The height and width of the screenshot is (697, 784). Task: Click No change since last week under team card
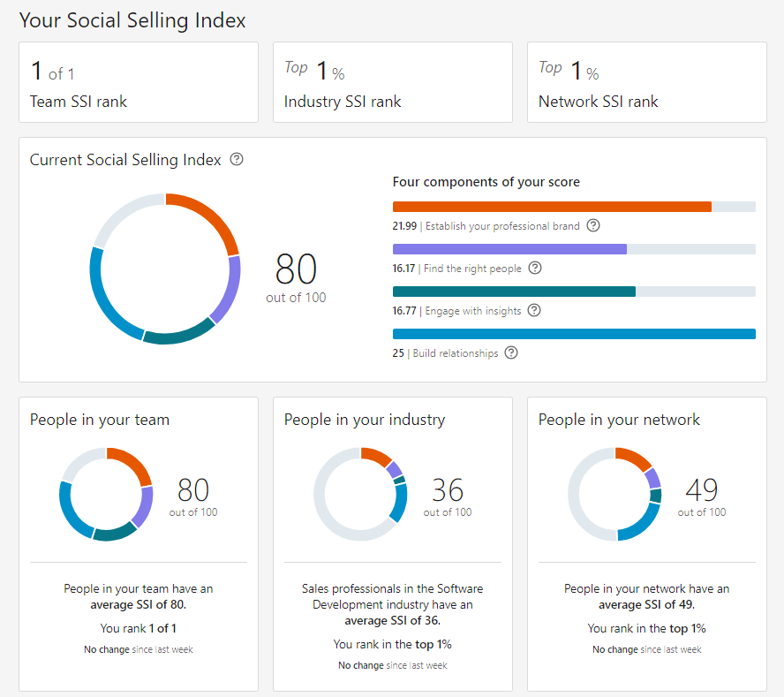[138, 648]
